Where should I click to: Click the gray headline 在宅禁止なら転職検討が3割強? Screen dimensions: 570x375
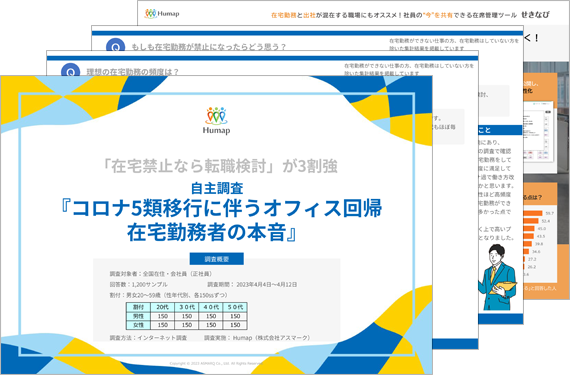[220, 166]
